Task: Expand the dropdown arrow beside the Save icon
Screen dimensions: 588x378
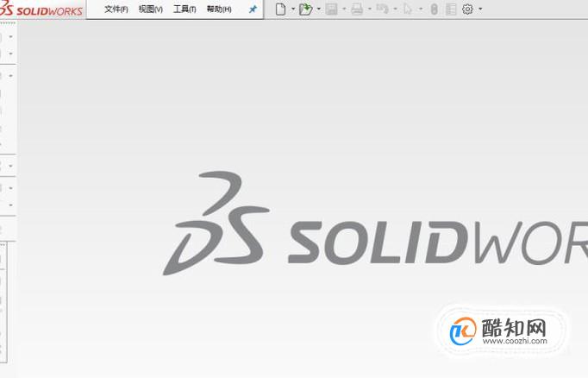Action: 344,9
